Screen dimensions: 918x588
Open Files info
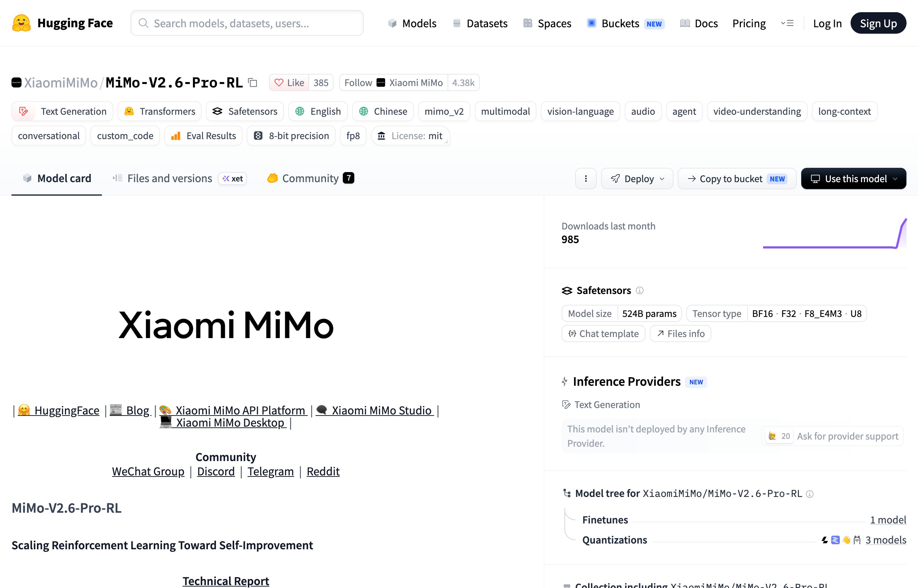(x=681, y=334)
